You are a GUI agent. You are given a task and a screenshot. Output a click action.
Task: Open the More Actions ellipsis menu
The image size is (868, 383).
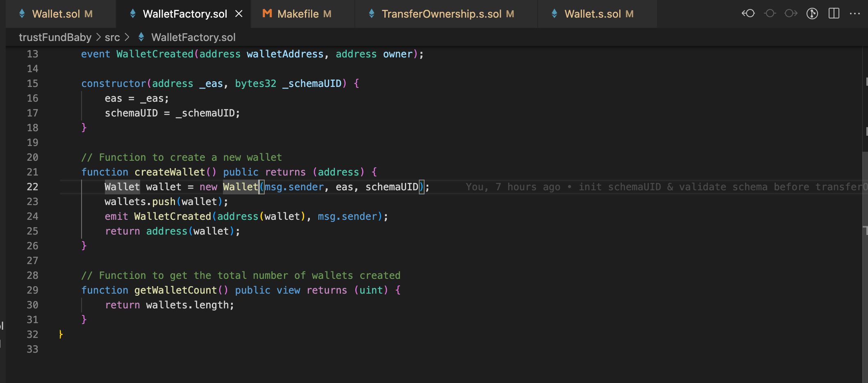pos(855,14)
